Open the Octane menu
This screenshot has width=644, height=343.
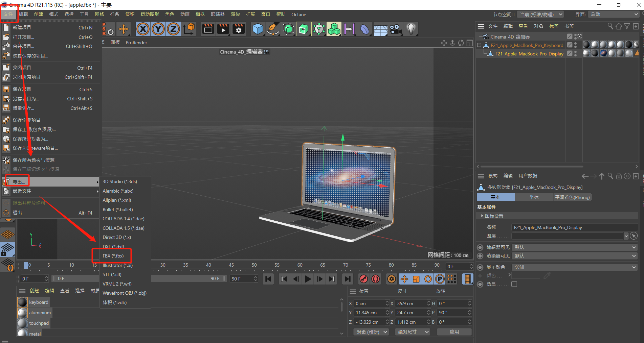[x=298, y=15]
